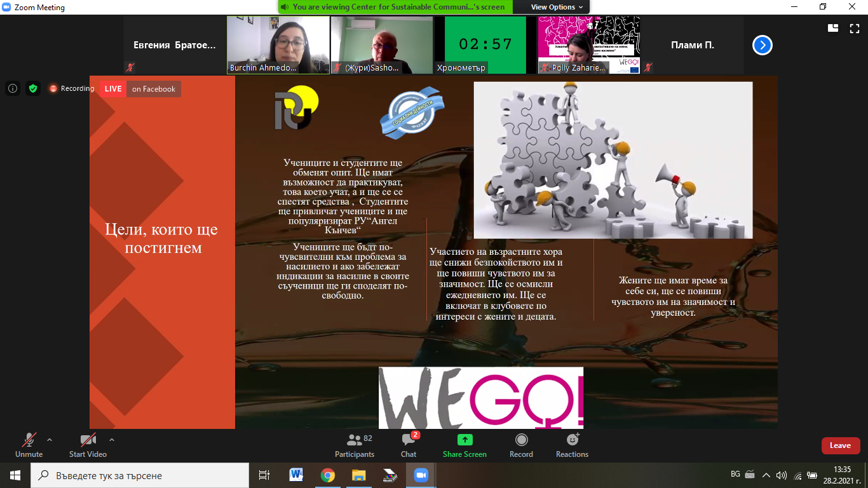This screenshot has width=868, height=488.
Task: Start recording with the Record button
Action: pos(521,445)
